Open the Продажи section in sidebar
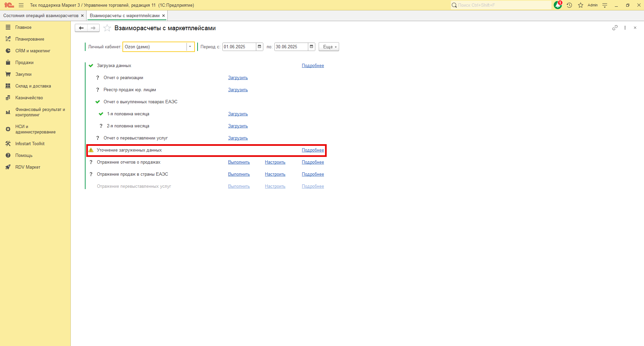 (x=24, y=63)
